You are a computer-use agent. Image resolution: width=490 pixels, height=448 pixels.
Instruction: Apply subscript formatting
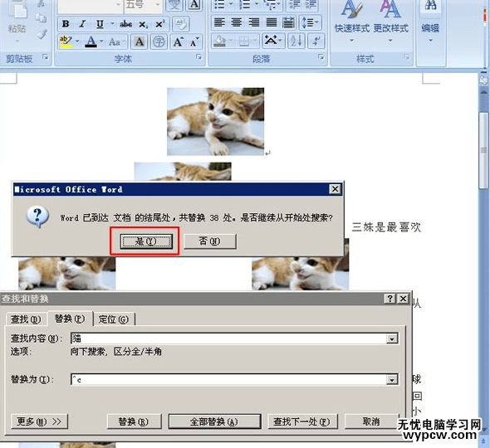point(143,24)
